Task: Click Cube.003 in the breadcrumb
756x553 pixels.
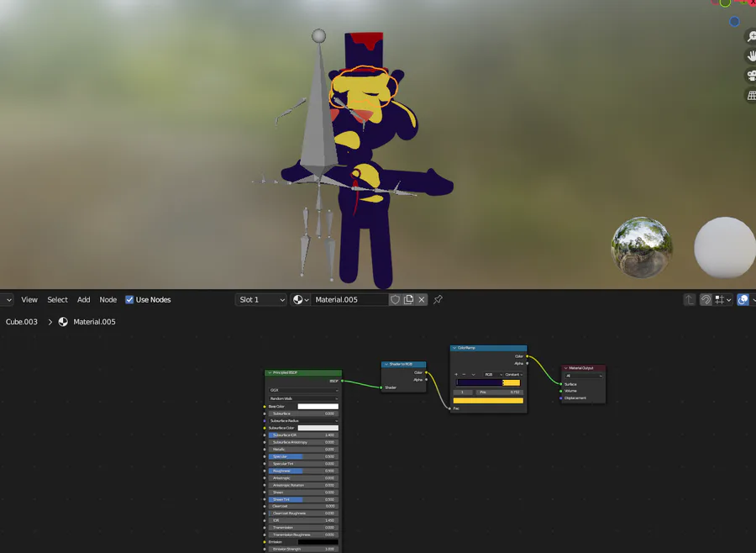Action: [22, 322]
